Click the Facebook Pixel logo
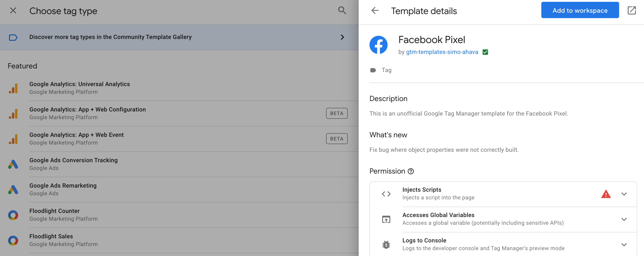The width and height of the screenshot is (644, 256). coord(378,45)
